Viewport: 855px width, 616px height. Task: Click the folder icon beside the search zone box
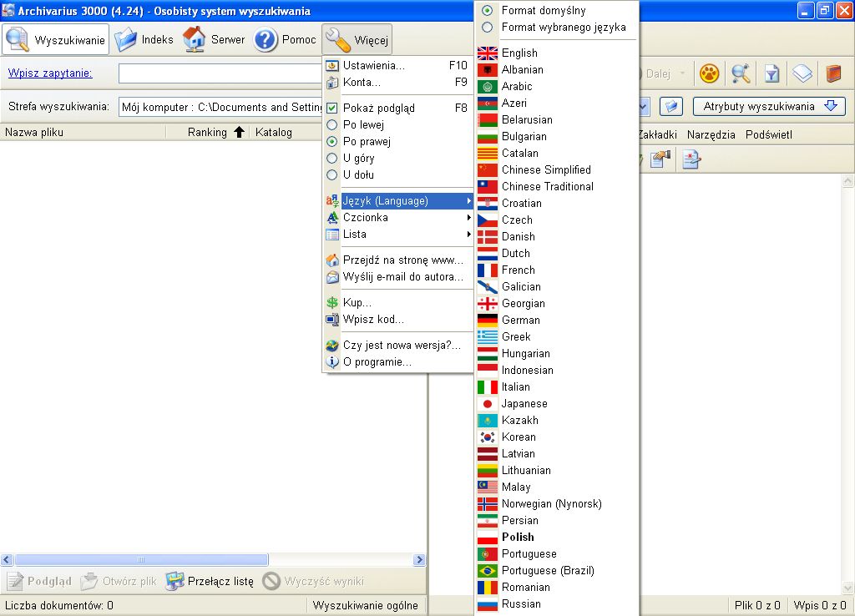point(671,106)
